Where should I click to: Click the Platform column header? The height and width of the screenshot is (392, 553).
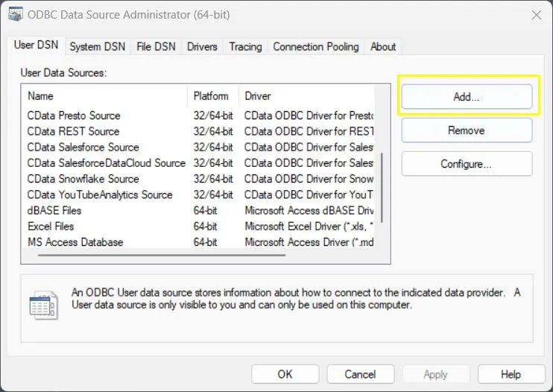pos(212,96)
